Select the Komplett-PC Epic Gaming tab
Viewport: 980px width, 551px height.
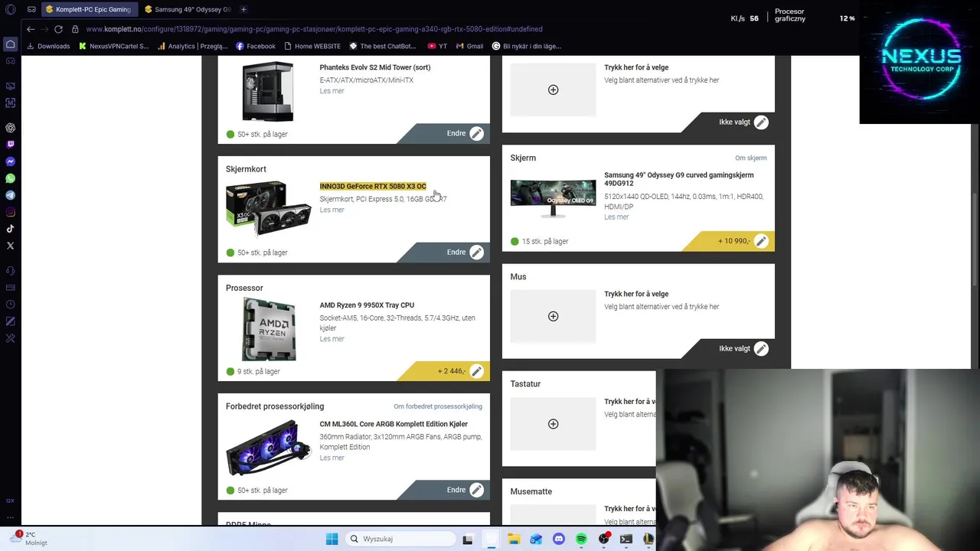coord(88,9)
